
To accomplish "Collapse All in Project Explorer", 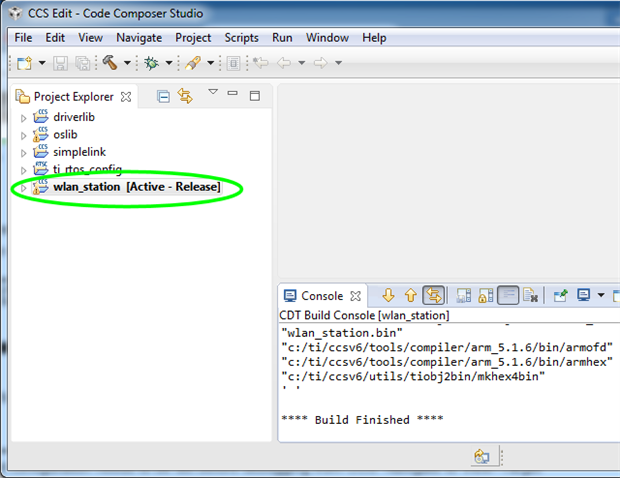I will click(x=163, y=96).
